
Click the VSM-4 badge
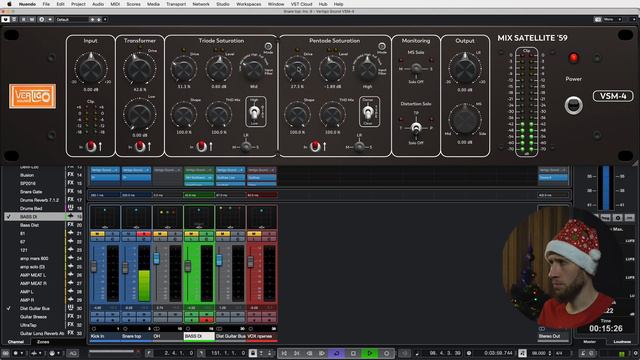click(613, 96)
